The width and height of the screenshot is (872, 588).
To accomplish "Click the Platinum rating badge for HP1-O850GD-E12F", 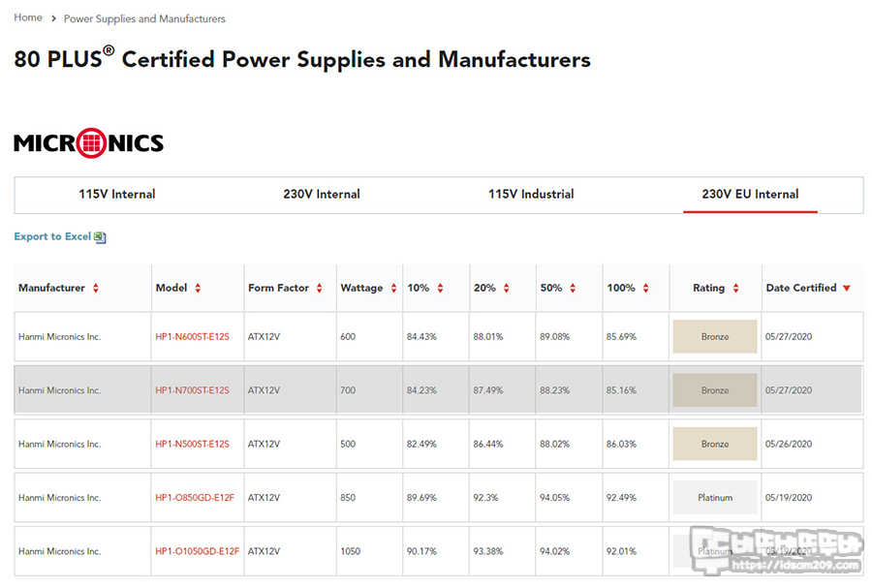I will (x=715, y=498).
